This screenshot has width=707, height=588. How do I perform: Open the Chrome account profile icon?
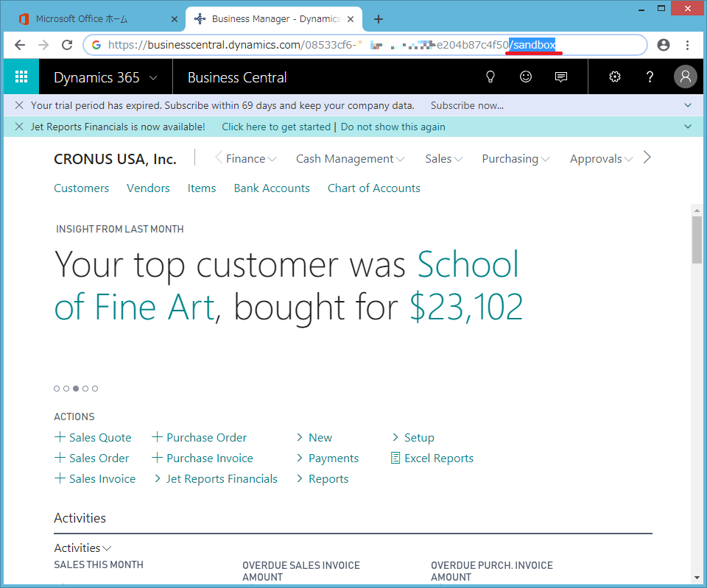click(x=664, y=45)
